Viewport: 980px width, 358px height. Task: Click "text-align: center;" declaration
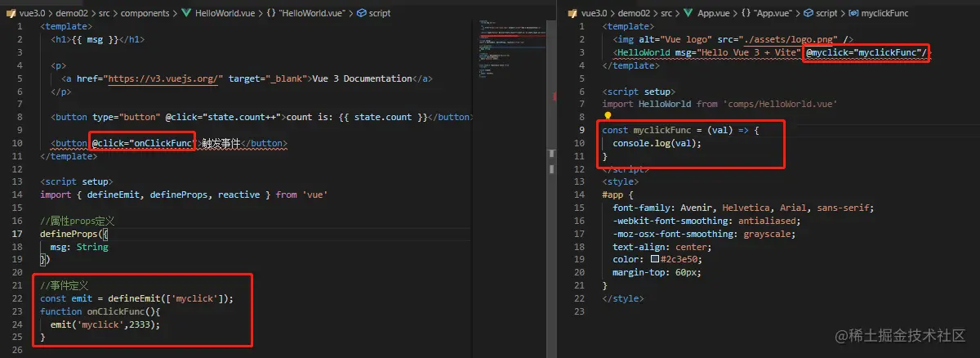coord(661,247)
